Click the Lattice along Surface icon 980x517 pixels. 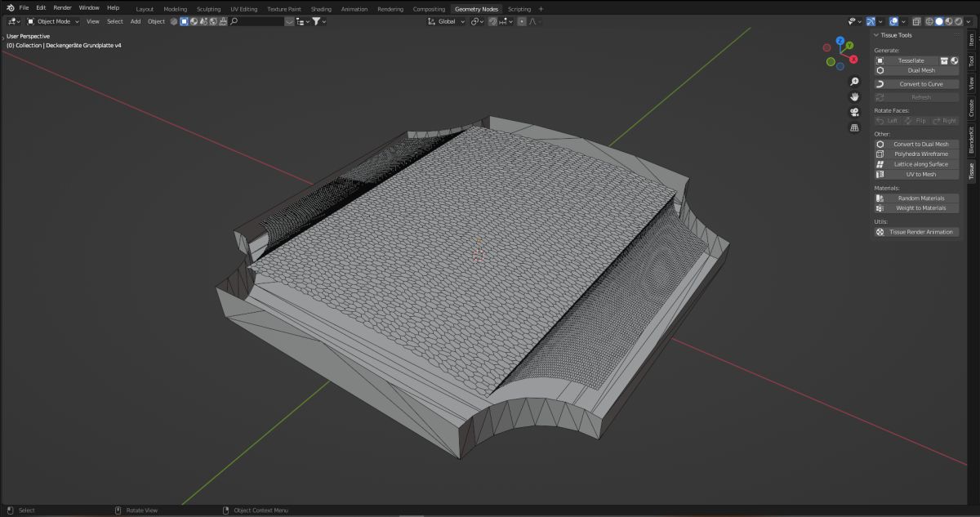click(880, 164)
